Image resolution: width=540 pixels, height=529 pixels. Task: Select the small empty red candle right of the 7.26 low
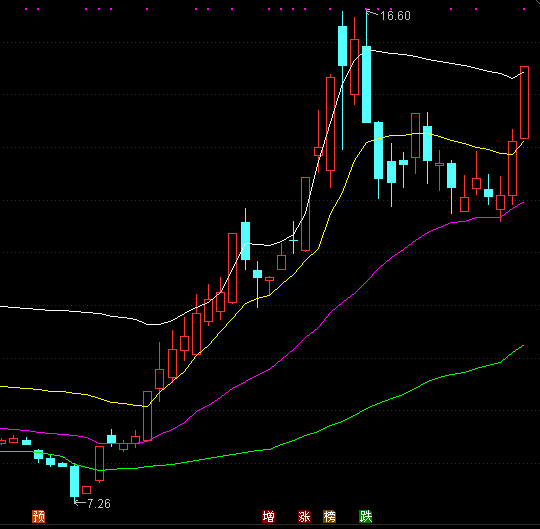coord(86,490)
